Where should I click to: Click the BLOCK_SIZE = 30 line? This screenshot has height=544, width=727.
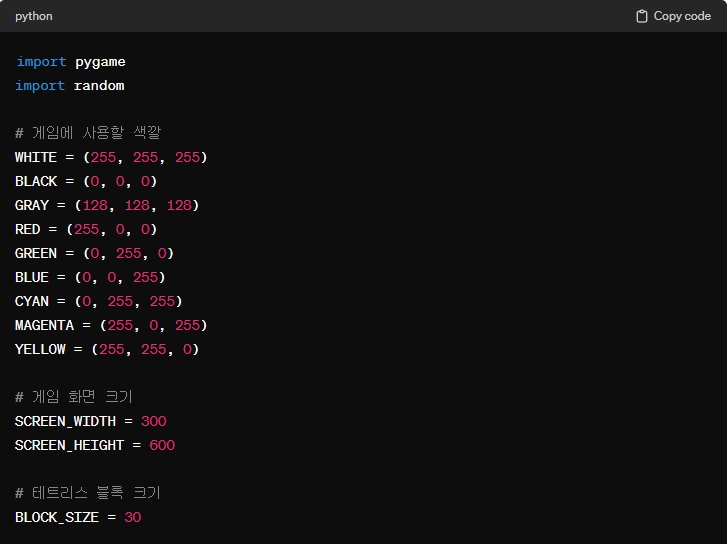pos(78,517)
